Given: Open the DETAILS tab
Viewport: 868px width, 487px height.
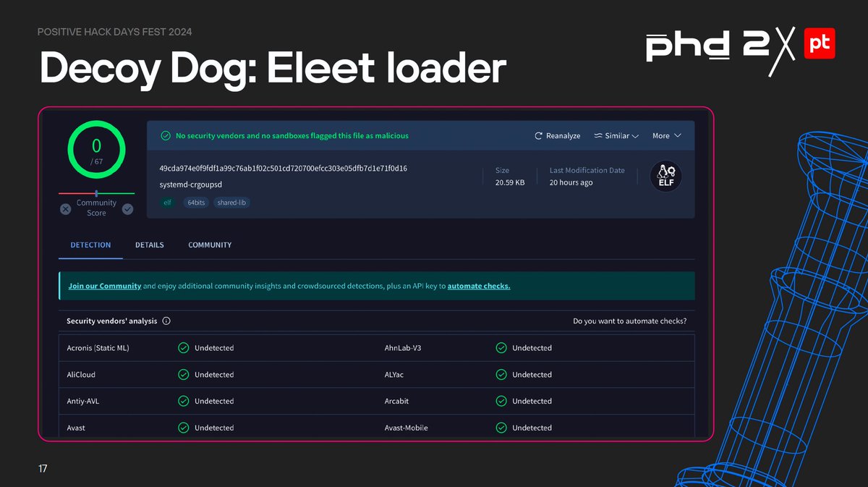Looking at the screenshot, I should [x=150, y=245].
